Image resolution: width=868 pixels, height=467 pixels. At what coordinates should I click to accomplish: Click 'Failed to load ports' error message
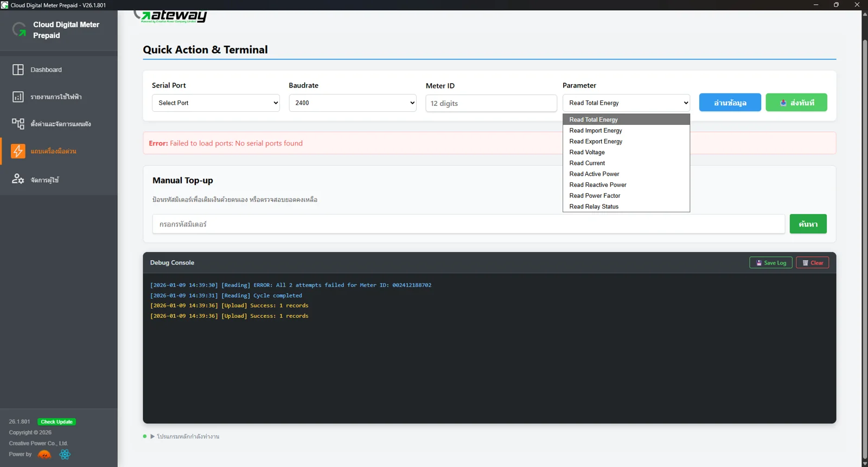(226, 143)
